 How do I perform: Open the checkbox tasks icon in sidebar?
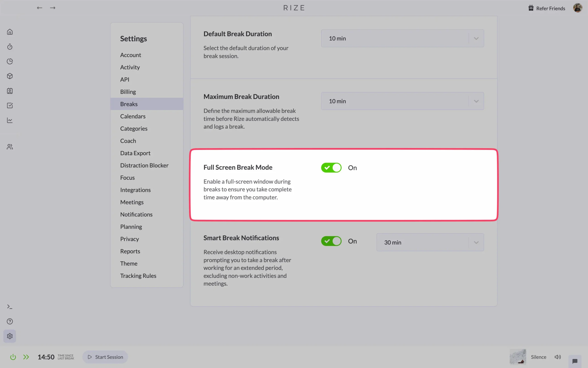coord(10,105)
